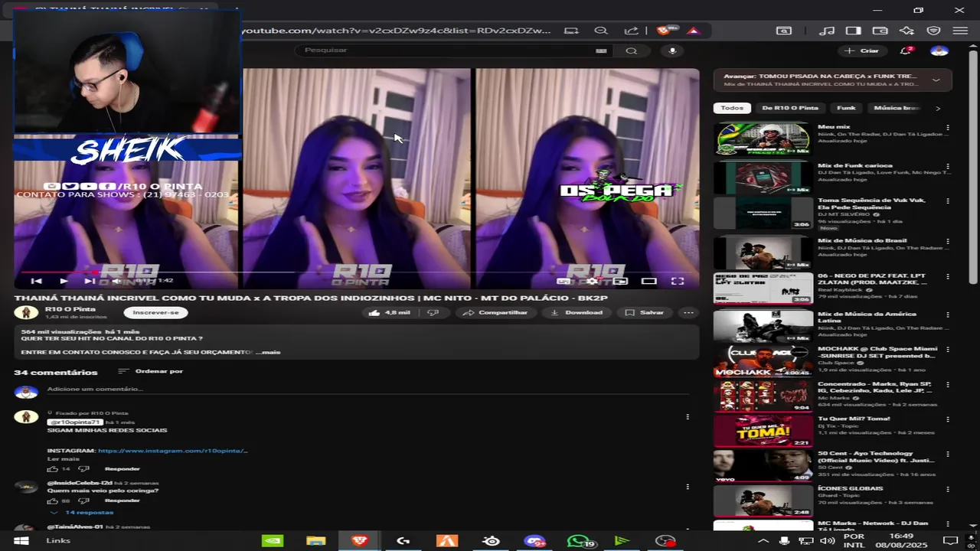The width and height of the screenshot is (980, 551).
Task: Save video with the Salvar button
Action: coord(644,312)
